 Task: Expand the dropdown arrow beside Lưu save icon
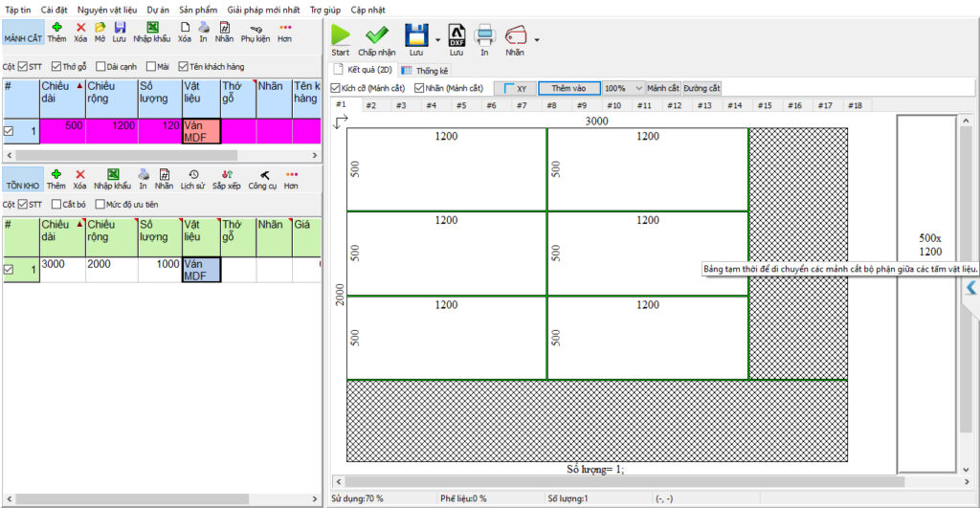[437, 40]
